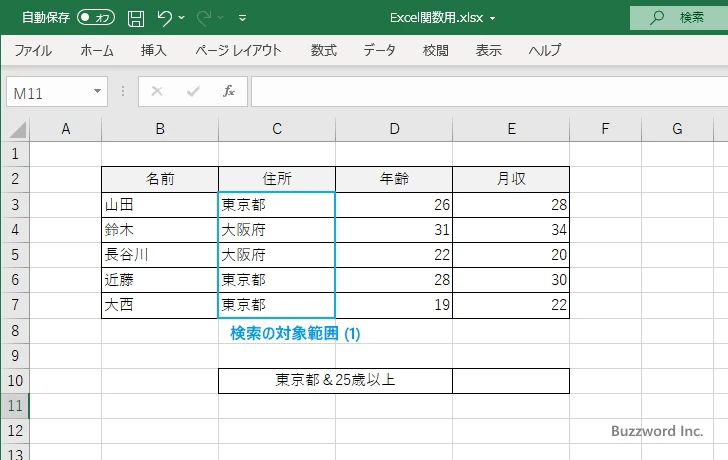Open Customize Quick Access Toolbar dropdown
This screenshot has height=460, width=728.
[242, 18]
